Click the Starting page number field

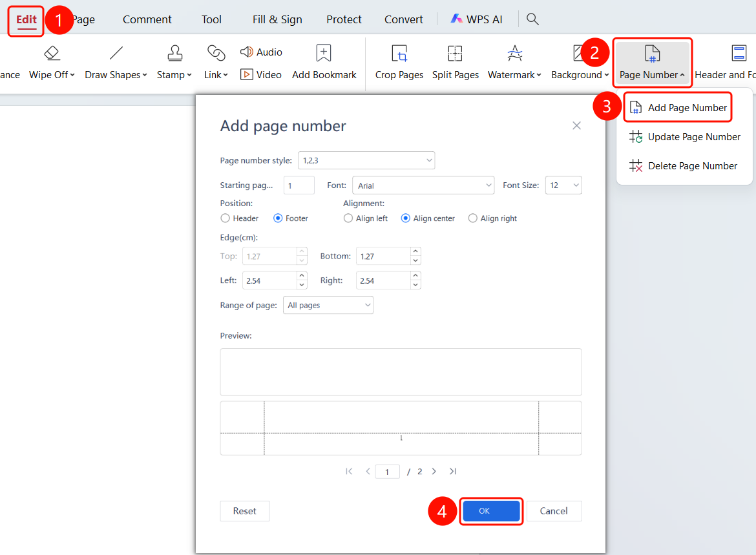pos(299,185)
